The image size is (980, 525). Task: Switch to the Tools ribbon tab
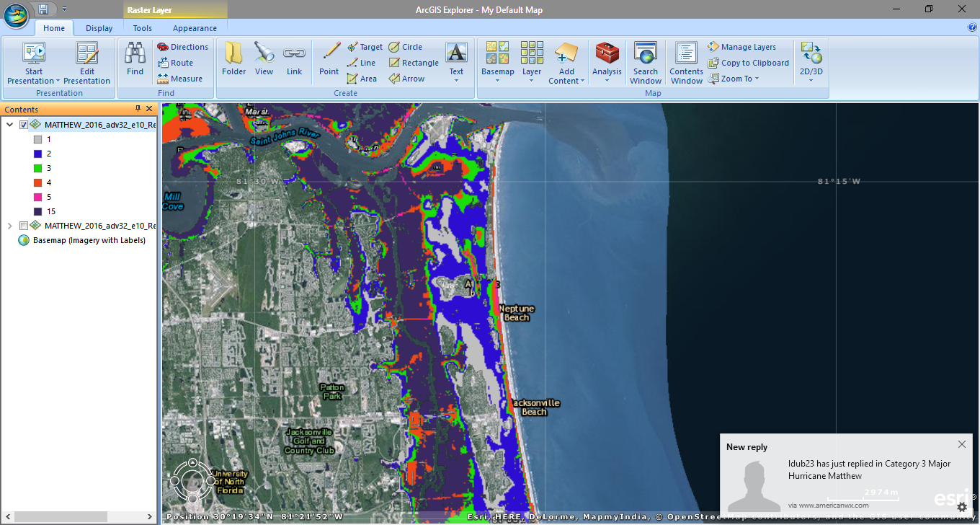click(x=142, y=28)
